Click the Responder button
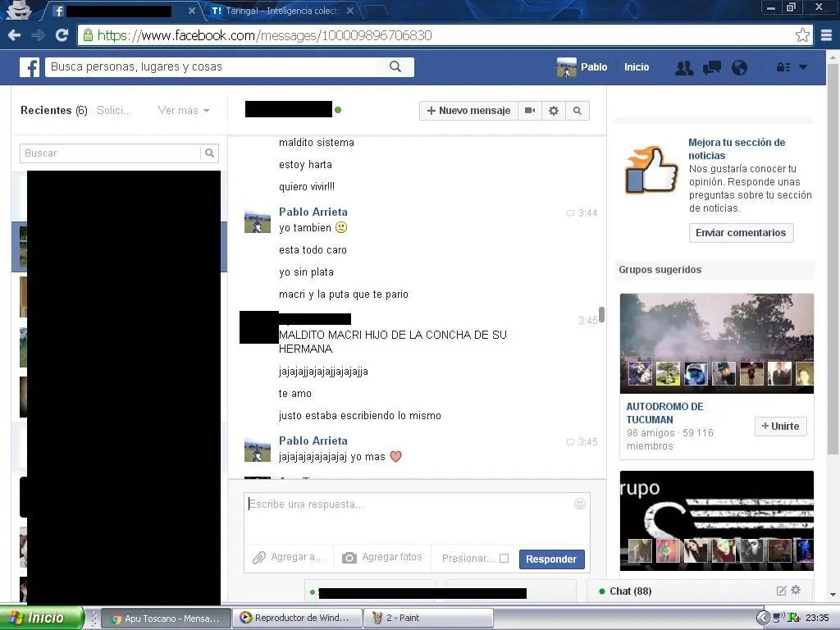Viewport: 840px width, 630px height. point(551,559)
